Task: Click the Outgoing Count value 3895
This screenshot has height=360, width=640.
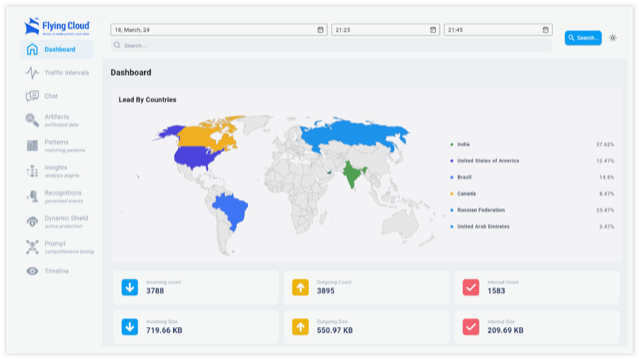Action: [326, 291]
